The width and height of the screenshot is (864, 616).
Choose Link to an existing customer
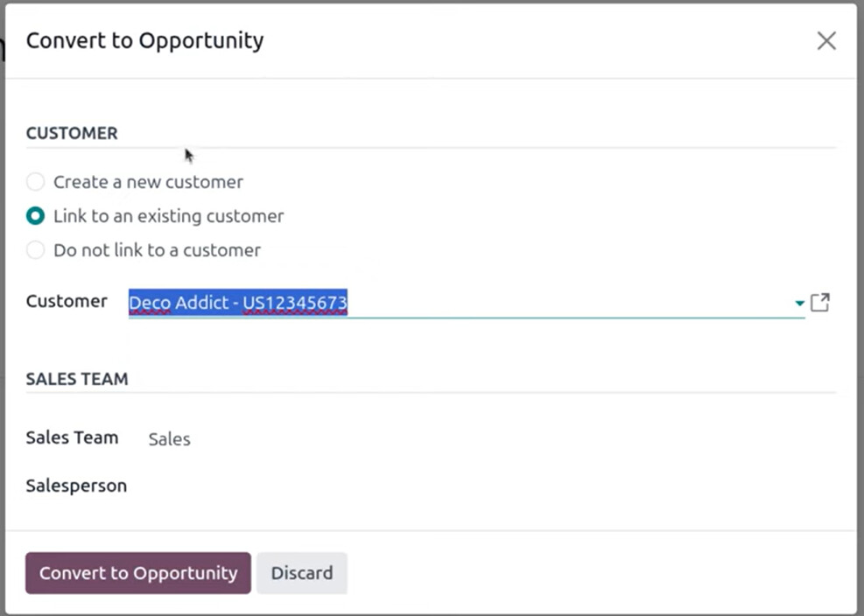pos(36,216)
